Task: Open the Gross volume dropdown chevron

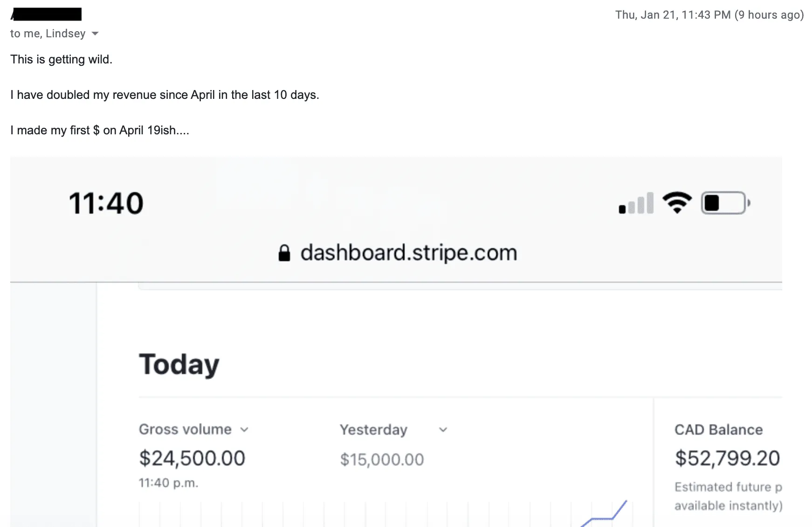Action: 244,430
